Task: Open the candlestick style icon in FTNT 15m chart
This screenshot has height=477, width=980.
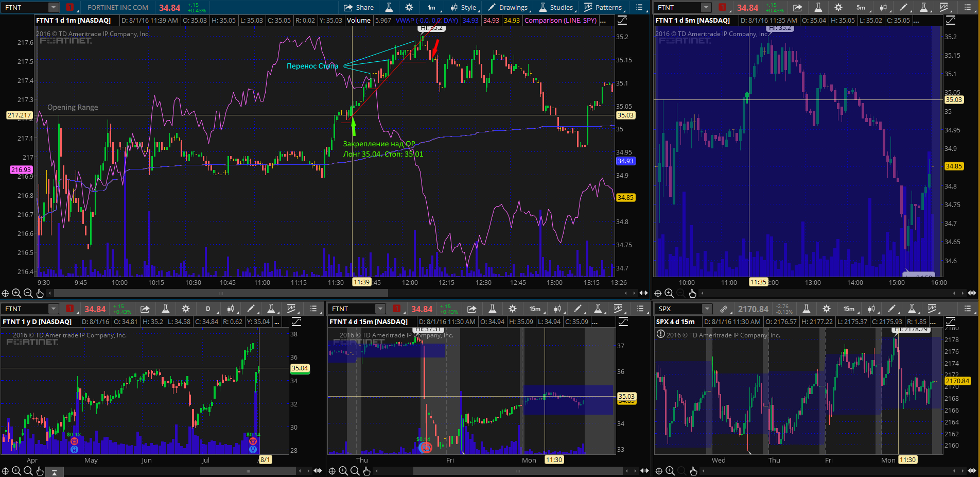Action: [x=557, y=309]
